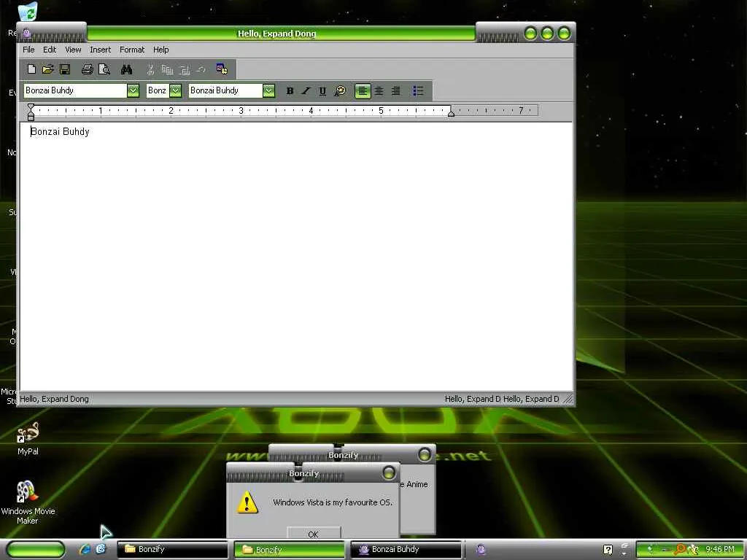This screenshot has height=560, width=747.
Task: Click the Undo arrow icon
Action: pos(201,69)
